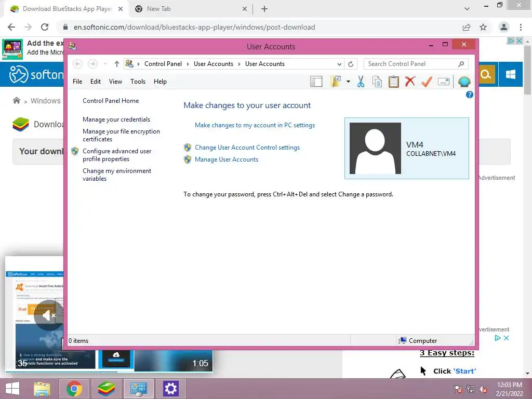Click the navigation pane layout toolbar icon

pyautogui.click(x=316, y=82)
